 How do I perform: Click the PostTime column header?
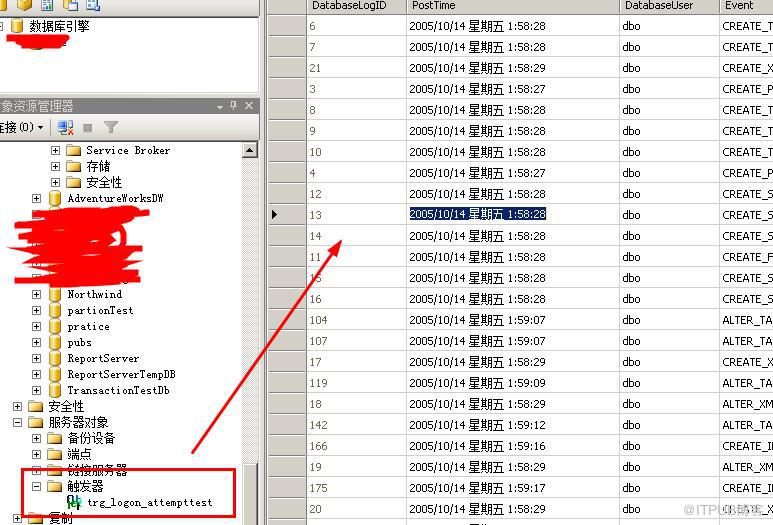513,6
